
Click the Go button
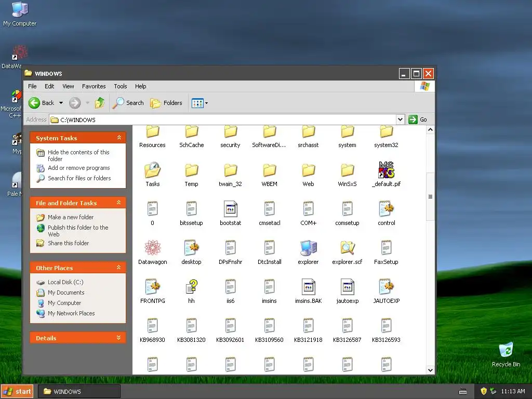point(418,119)
